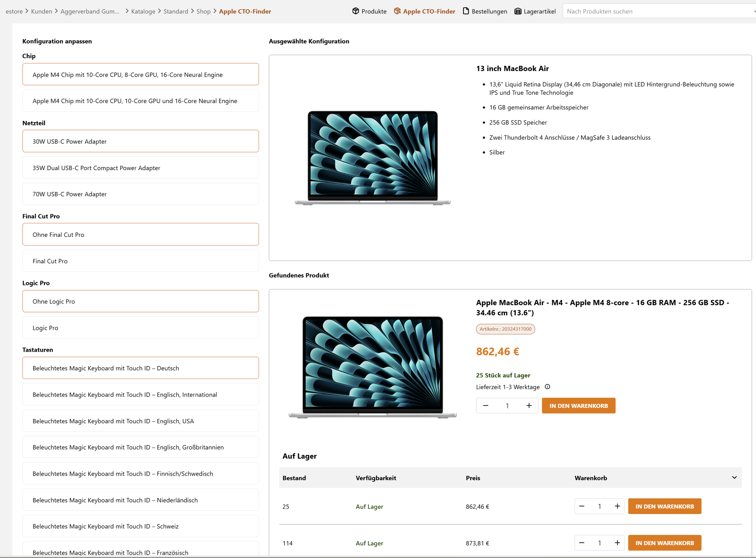Viewport: 756px width, 558px height.
Task: Expand the Warenkorb column chevron
Action: (734, 478)
